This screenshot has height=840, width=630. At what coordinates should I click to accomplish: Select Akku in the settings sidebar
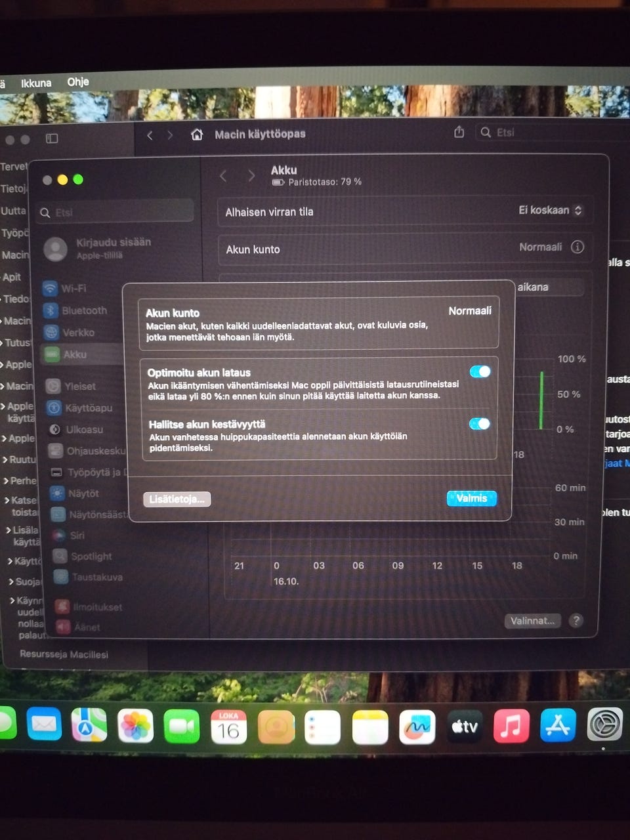pos(81,354)
